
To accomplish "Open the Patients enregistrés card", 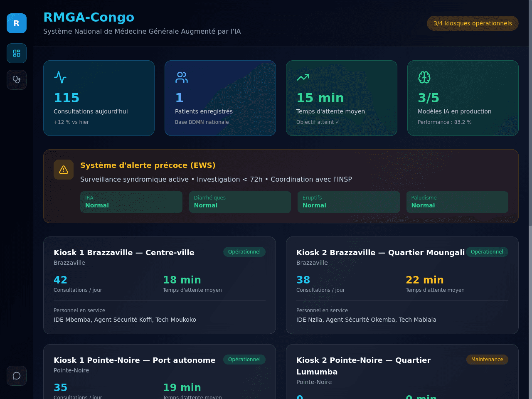I will (220, 98).
